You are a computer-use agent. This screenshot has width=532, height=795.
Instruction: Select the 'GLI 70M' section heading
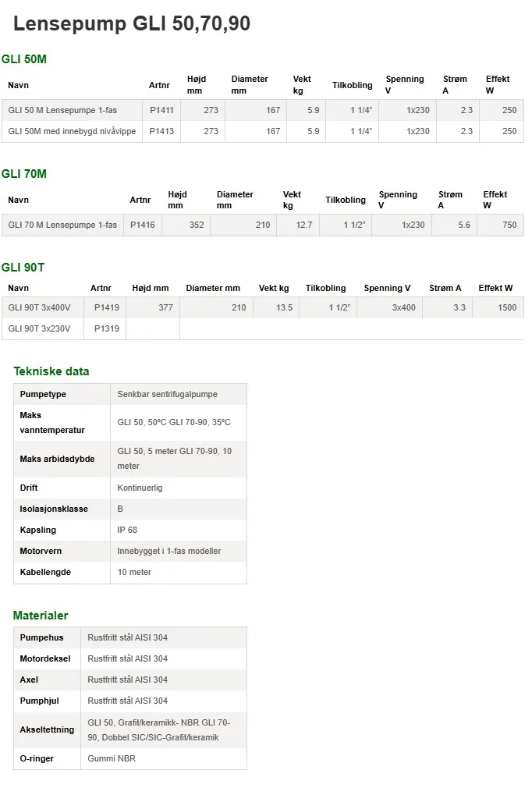click(24, 174)
